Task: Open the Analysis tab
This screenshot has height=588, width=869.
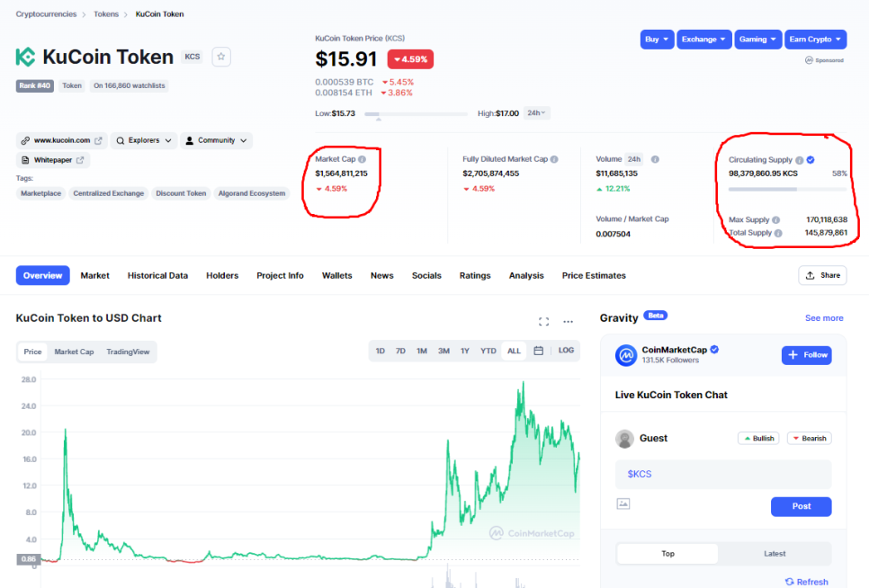Action: pyautogui.click(x=526, y=276)
